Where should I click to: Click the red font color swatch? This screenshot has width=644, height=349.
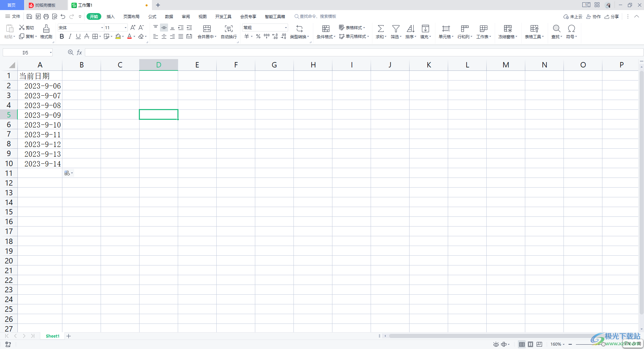coord(129,36)
